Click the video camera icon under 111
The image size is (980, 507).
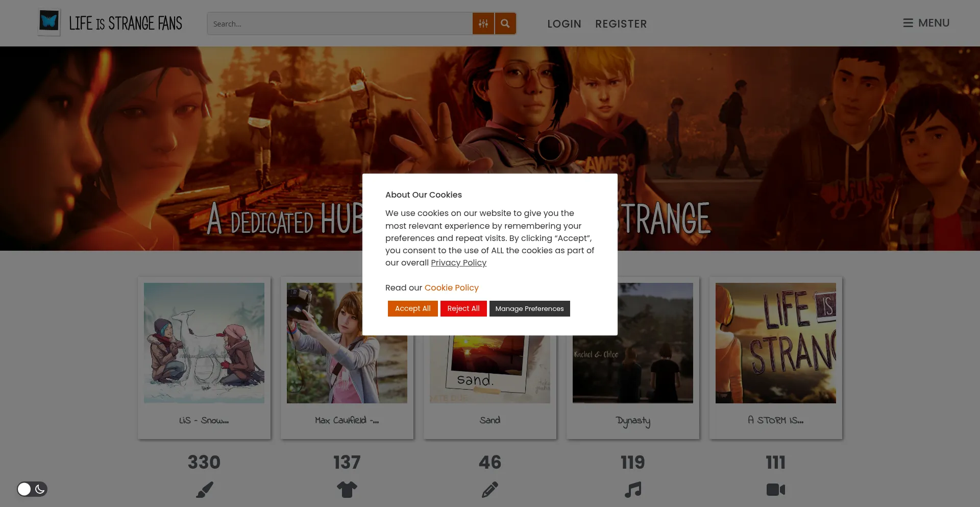(776, 490)
